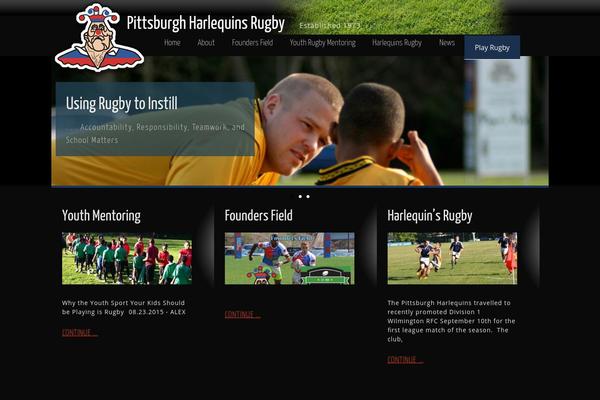Select the second slider pagination dot
Image resolution: width=600 pixels, height=400 pixels.
(308, 196)
